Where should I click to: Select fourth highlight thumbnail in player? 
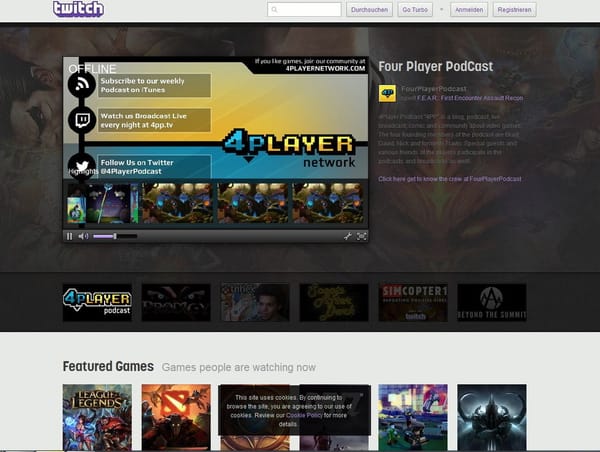click(x=328, y=203)
